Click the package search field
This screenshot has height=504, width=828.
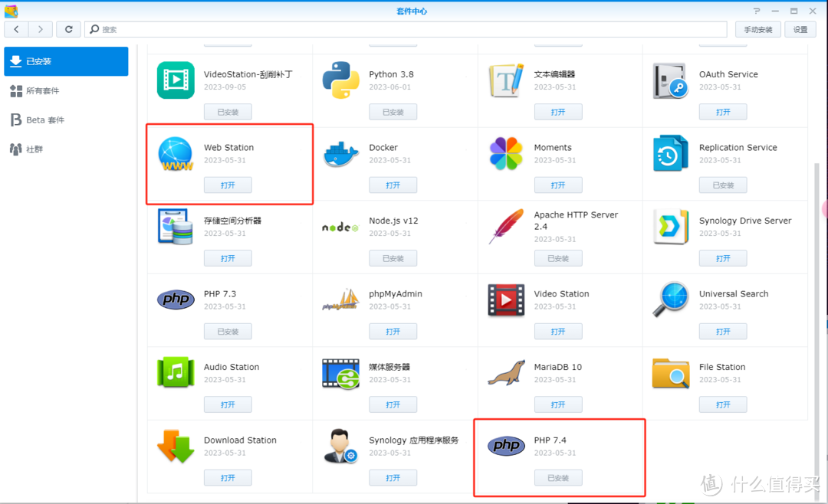pyautogui.click(x=406, y=29)
